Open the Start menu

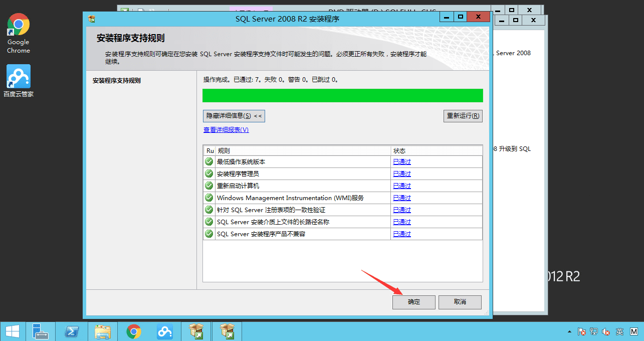pos(13,331)
